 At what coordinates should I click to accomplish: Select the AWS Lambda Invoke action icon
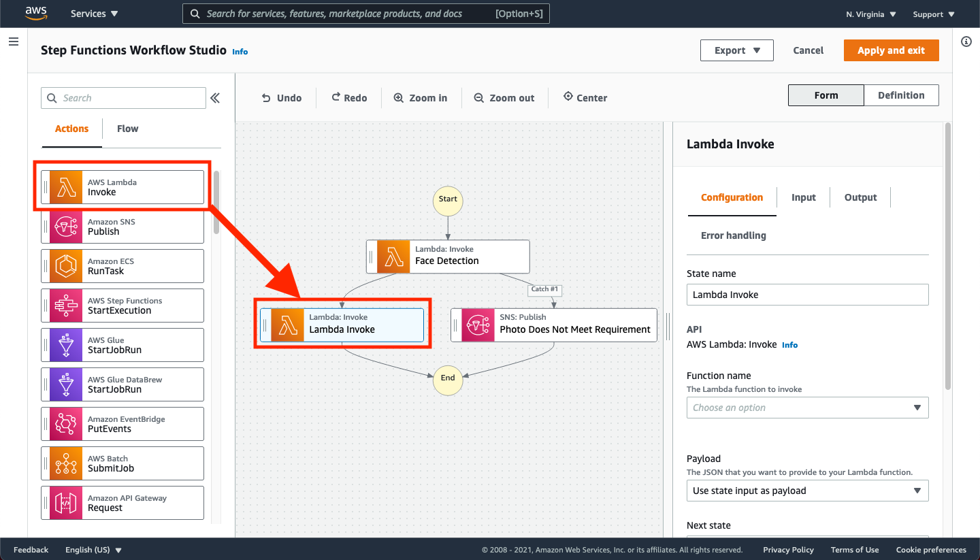tap(66, 187)
